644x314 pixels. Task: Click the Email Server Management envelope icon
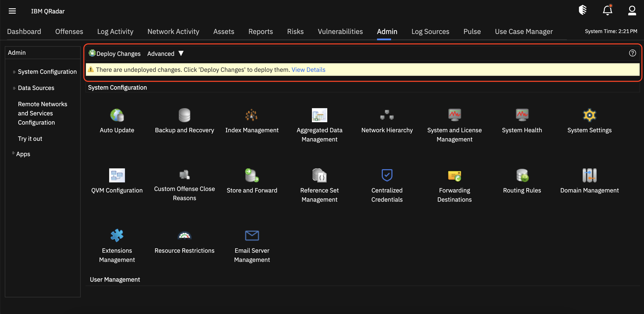pos(252,236)
